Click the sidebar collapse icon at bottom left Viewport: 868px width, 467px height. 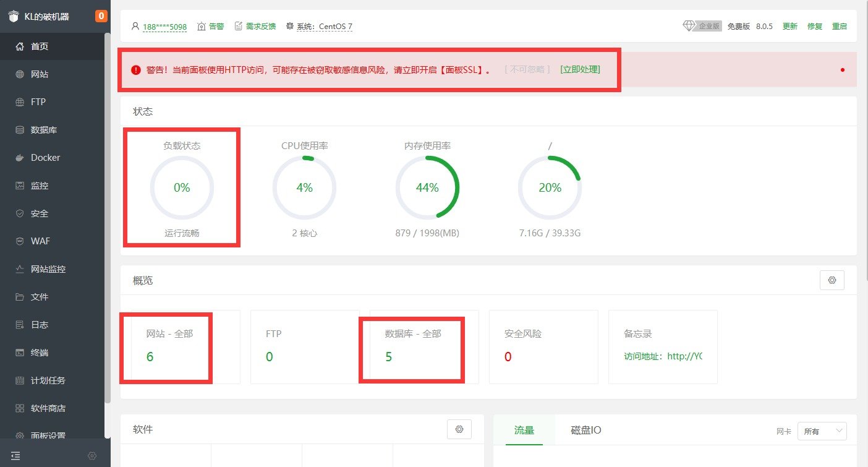point(15,455)
